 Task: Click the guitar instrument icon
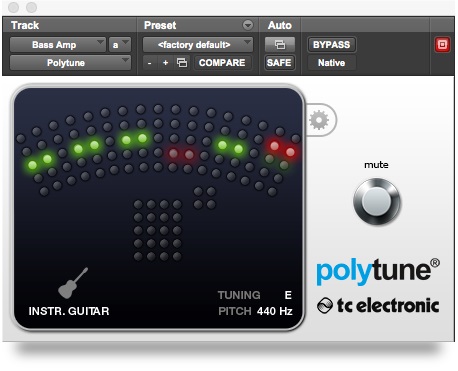73,283
